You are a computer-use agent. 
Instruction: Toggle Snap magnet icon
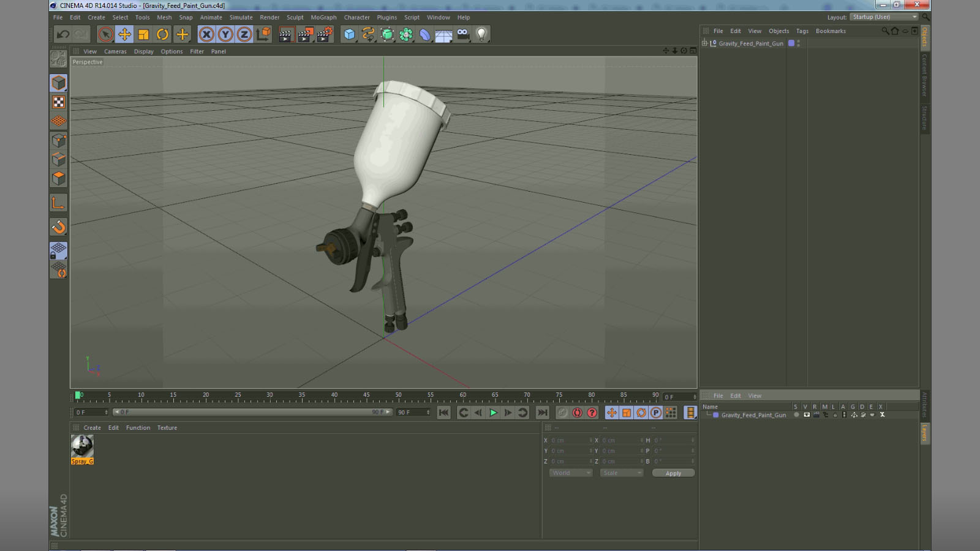[x=59, y=227]
